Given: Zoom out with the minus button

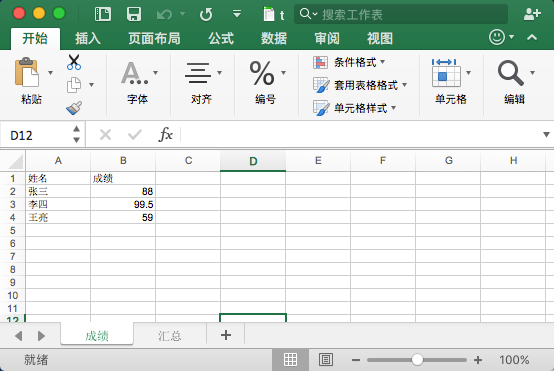Looking at the screenshot, I should coord(356,360).
